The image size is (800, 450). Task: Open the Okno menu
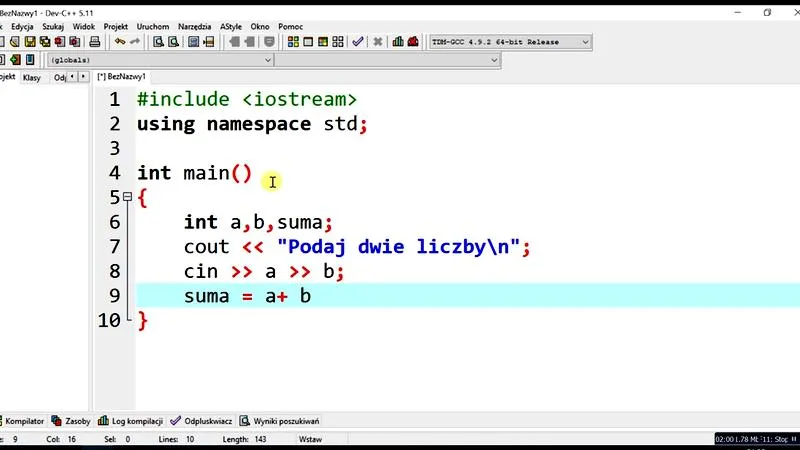(x=260, y=27)
